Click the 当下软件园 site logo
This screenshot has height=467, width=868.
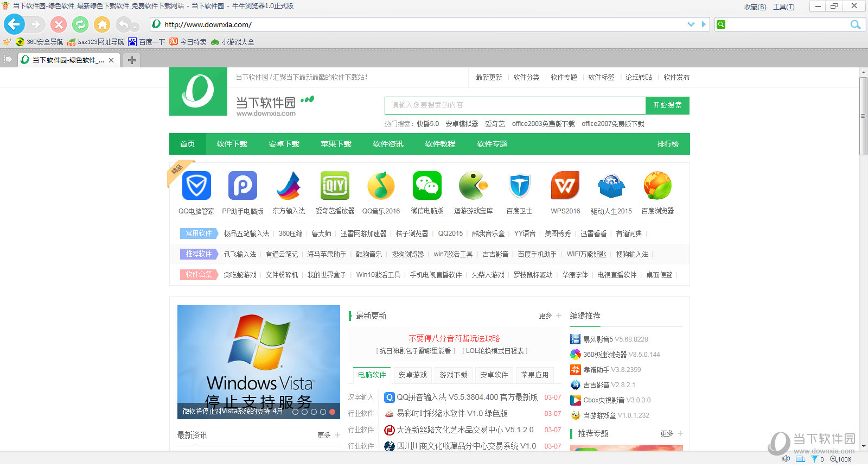click(198, 91)
